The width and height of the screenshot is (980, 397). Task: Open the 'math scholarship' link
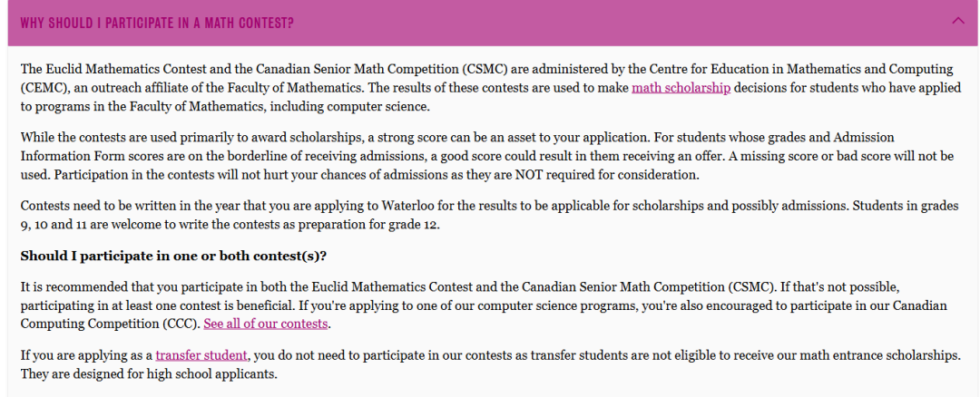pyautogui.click(x=681, y=88)
